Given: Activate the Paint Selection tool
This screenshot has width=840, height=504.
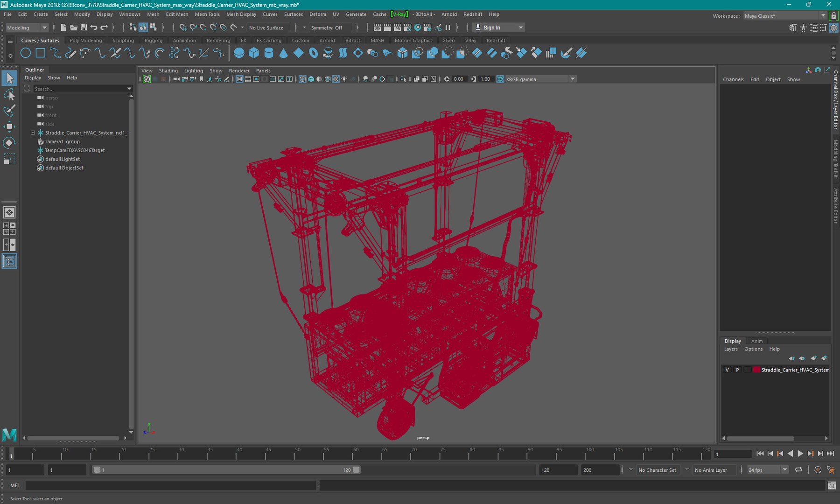Looking at the screenshot, I should point(9,111).
